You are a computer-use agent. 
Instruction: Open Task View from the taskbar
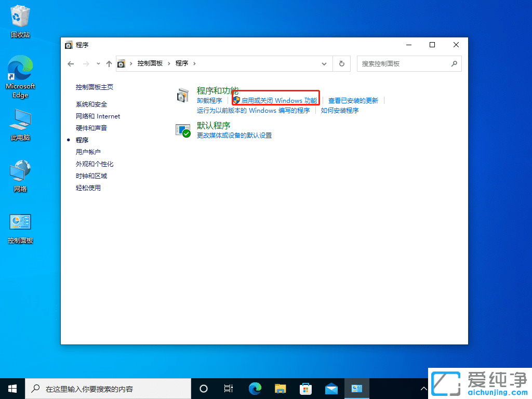pos(229,388)
